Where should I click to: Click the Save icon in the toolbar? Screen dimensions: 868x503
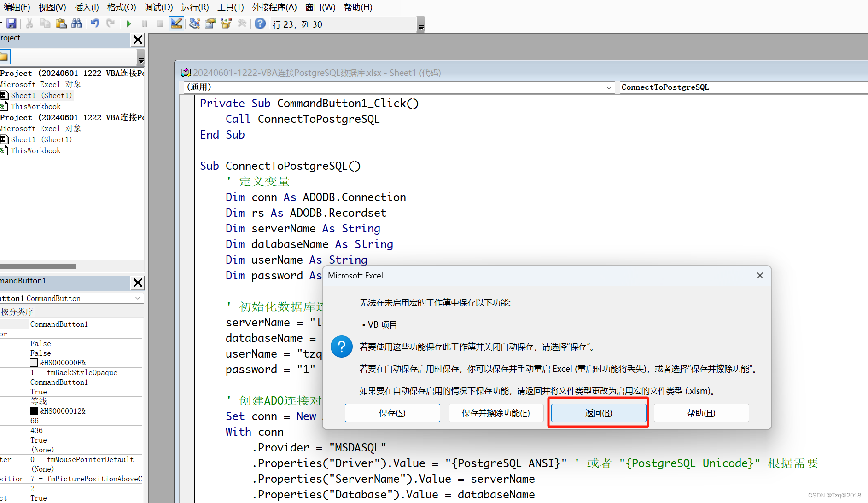coord(12,23)
